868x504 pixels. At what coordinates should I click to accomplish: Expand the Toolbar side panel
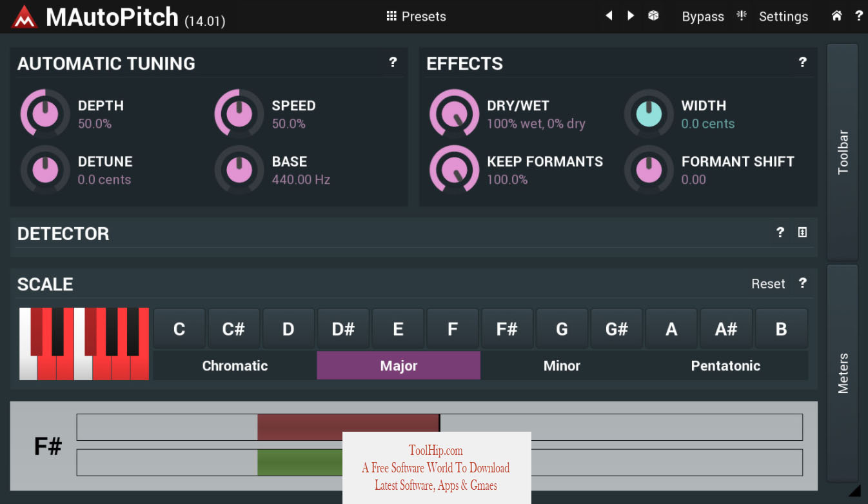(843, 152)
